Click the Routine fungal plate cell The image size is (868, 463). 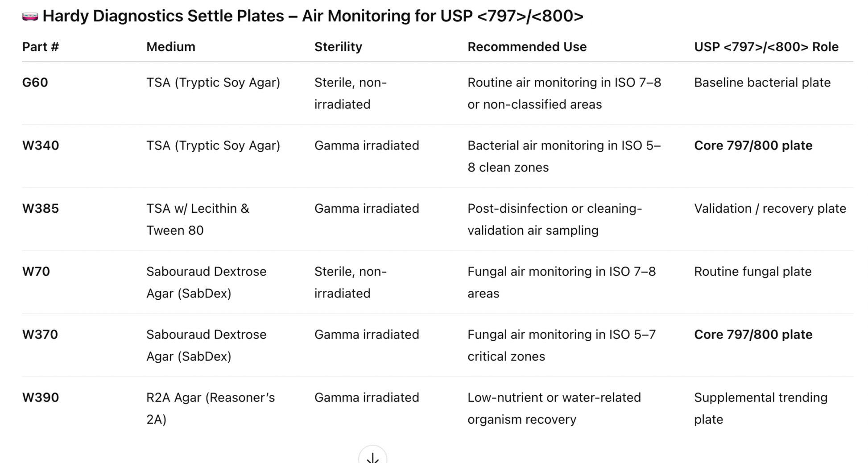tap(752, 271)
